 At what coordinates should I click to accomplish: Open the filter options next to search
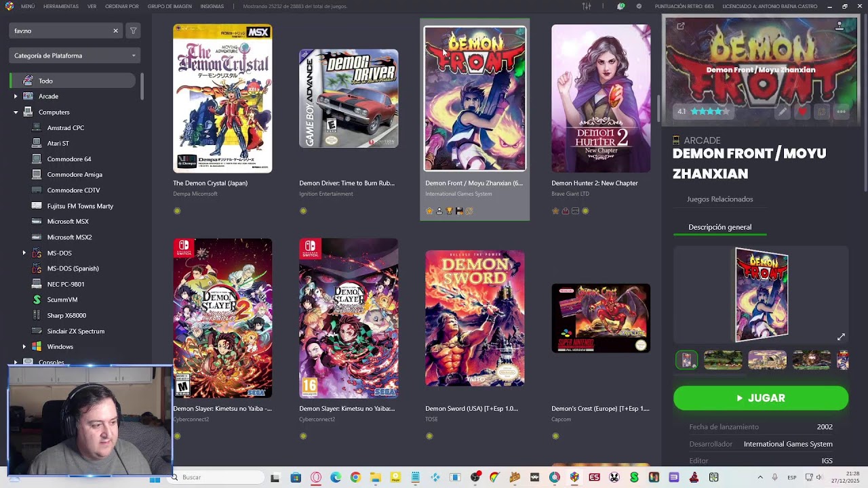tap(134, 30)
